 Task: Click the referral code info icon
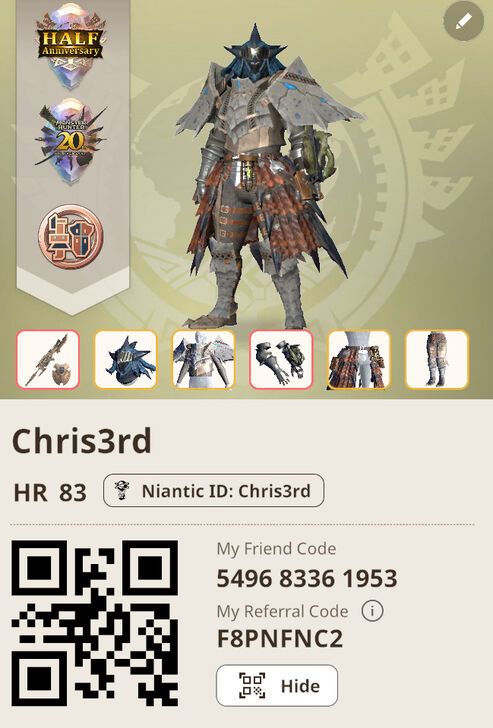tap(372, 611)
